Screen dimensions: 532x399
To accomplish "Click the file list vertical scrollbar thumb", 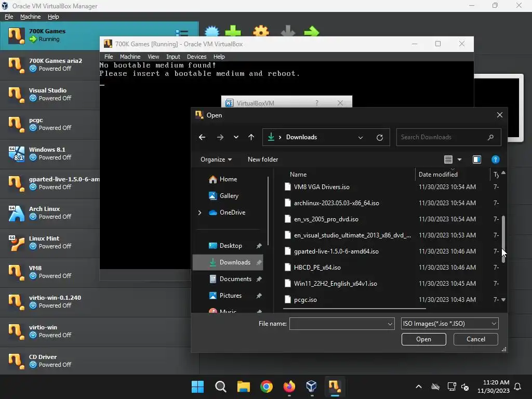I will (503, 239).
